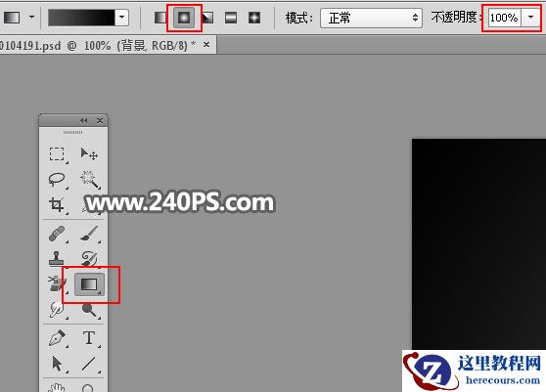Select the Rectangular Marquee tool

pyautogui.click(x=57, y=153)
